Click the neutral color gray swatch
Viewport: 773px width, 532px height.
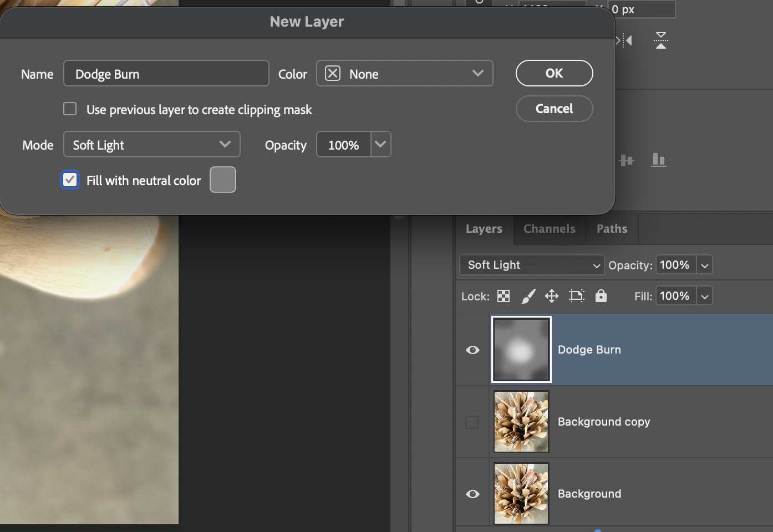[x=223, y=180]
